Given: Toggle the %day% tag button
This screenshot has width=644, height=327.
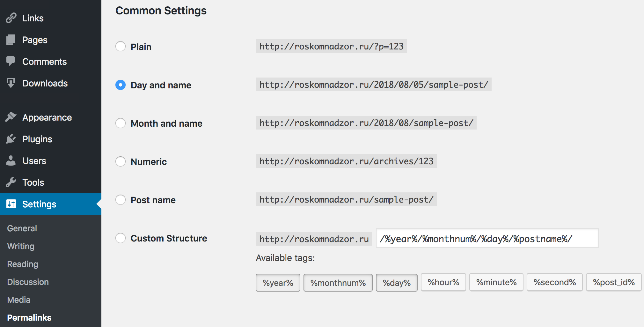Looking at the screenshot, I should pyautogui.click(x=397, y=283).
